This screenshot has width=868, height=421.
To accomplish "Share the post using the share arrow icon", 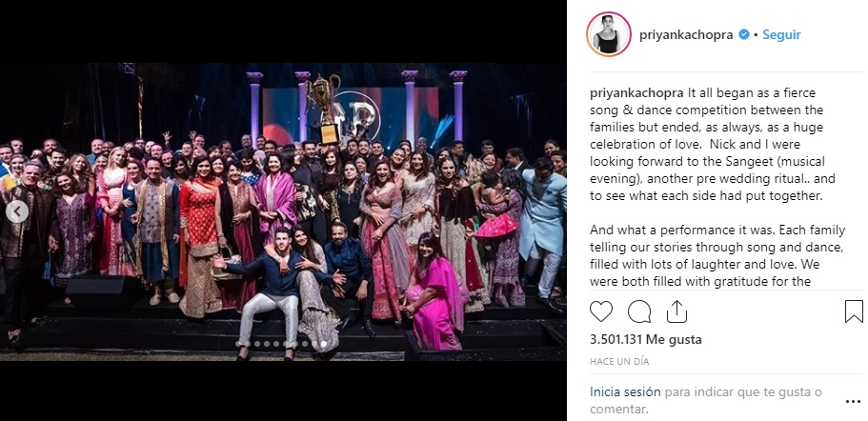I will (676, 311).
